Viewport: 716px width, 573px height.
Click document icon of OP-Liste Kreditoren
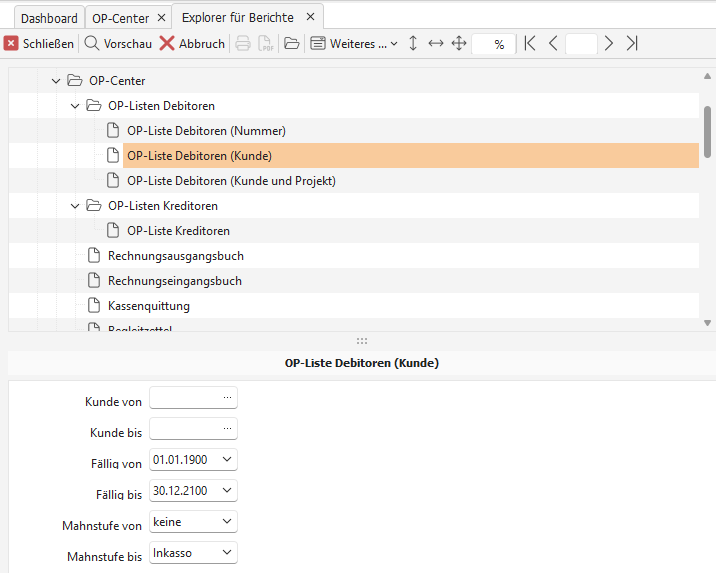pyautogui.click(x=113, y=230)
